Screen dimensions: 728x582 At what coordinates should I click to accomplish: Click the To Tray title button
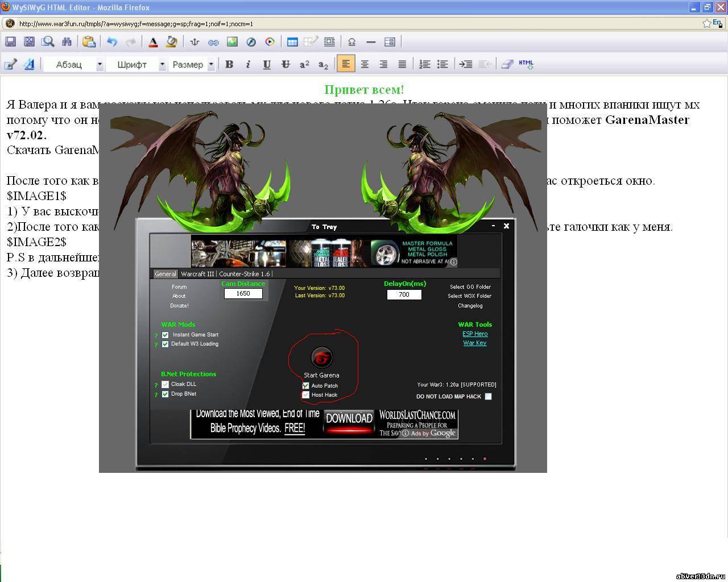click(x=324, y=227)
